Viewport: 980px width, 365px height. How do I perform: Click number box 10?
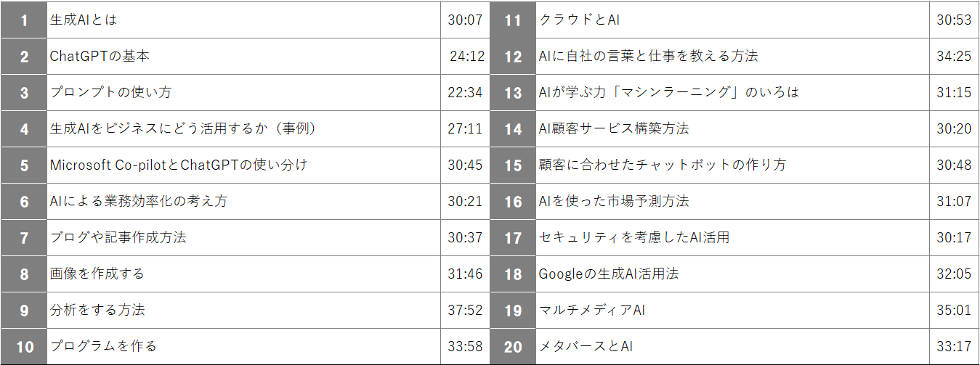tap(24, 347)
